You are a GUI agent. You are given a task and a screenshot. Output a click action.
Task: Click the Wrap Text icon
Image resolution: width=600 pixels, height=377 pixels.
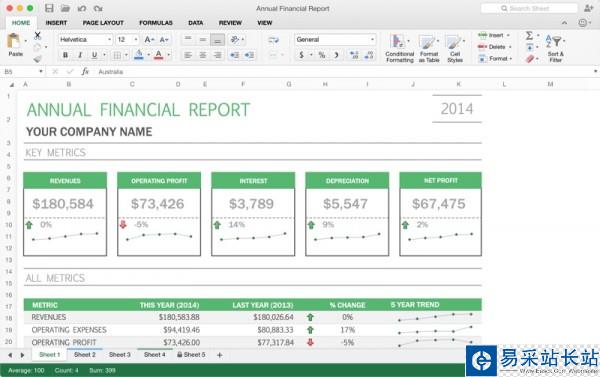(x=274, y=40)
